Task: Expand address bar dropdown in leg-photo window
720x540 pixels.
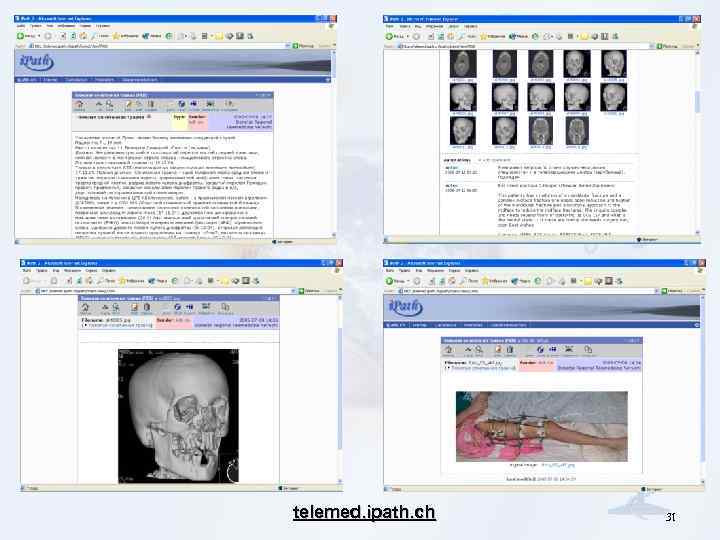Action: pos(657,291)
